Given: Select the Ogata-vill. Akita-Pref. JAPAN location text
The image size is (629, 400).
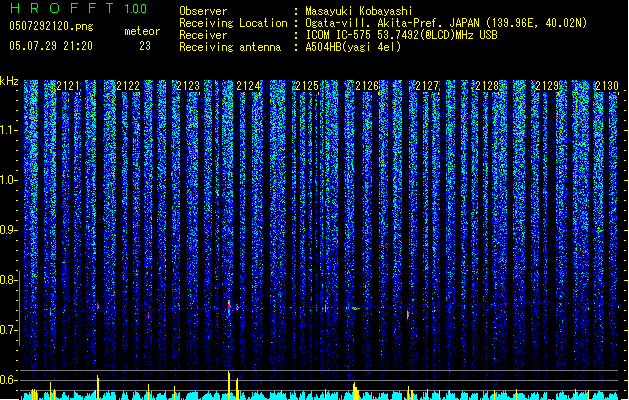Looking at the screenshot, I should (x=446, y=23).
